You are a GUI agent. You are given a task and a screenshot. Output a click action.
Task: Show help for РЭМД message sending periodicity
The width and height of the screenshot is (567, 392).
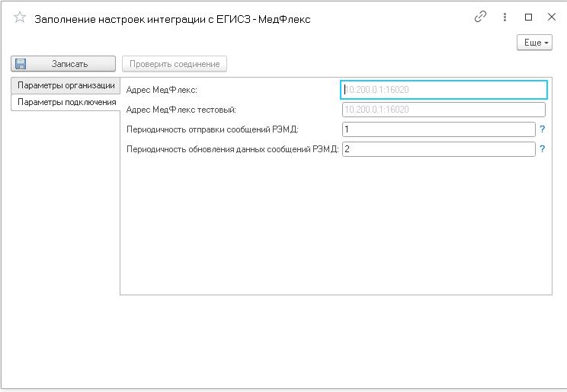point(543,129)
